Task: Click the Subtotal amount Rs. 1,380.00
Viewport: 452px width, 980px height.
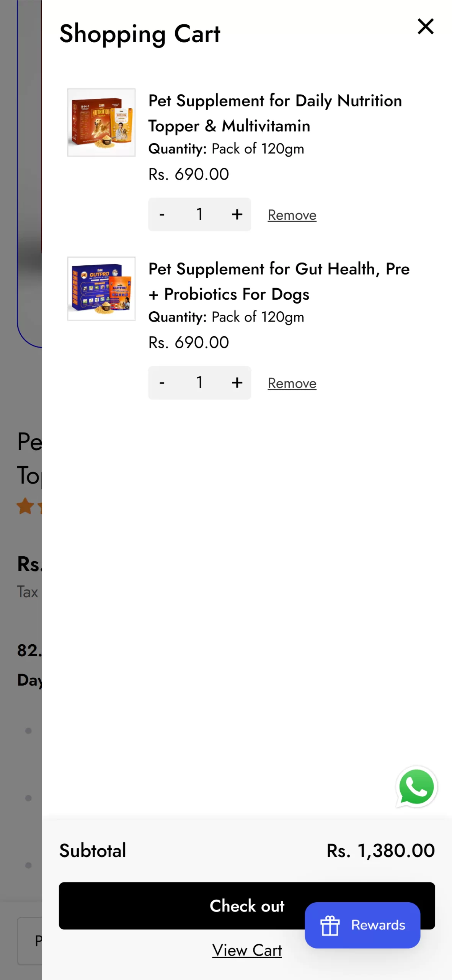Action: pyautogui.click(x=380, y=851)
